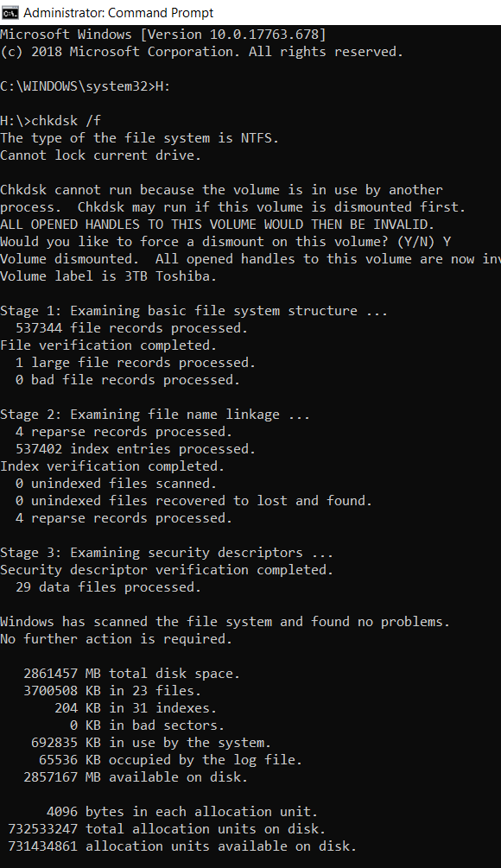Click the Command Prompt icon in title bar

pyautogui.click(x=10, y=13)
